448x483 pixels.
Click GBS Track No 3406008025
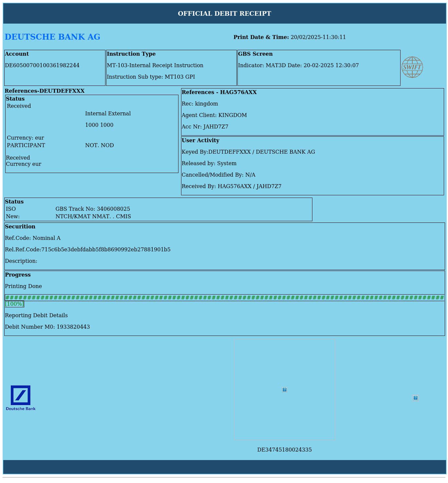click(x=93, y=209)
